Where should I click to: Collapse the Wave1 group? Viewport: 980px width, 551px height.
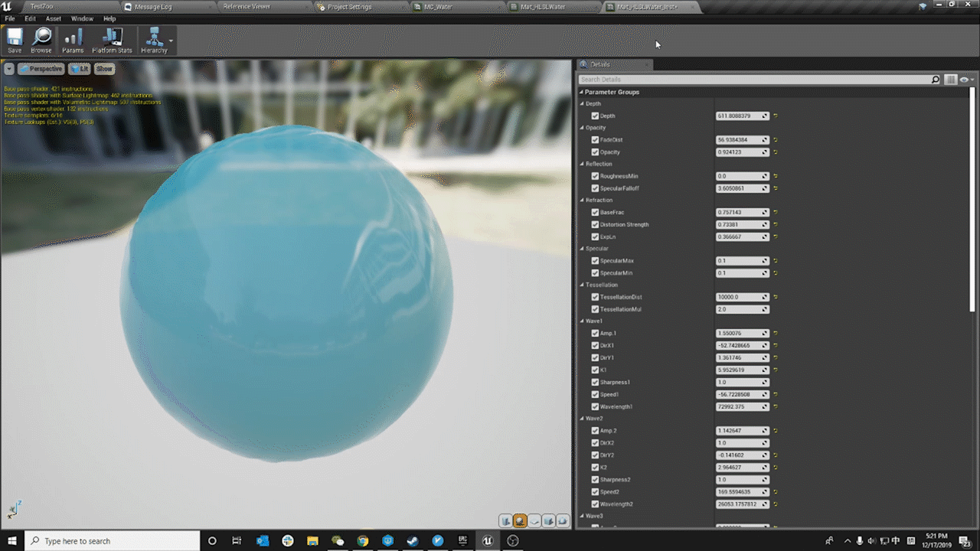[x=582, y=321]
